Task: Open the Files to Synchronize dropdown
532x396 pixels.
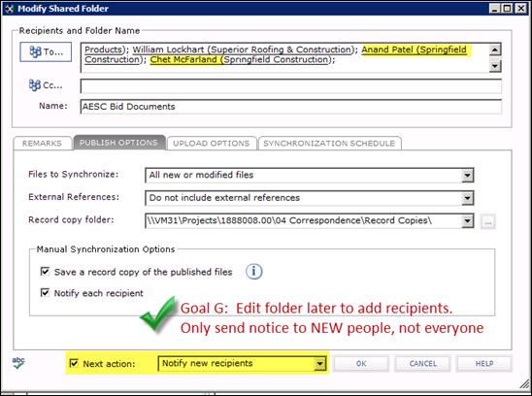Action: click(x=467, y=175)
